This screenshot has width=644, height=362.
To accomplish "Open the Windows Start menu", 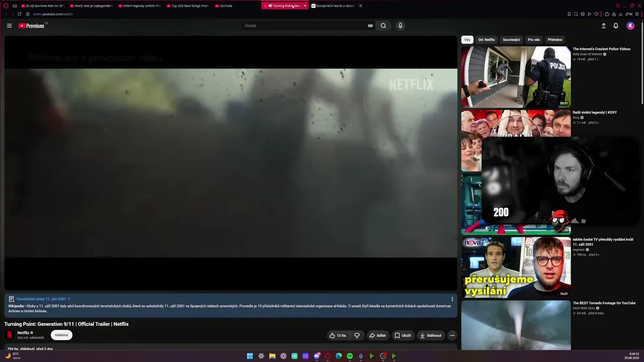I will click(x=250, y=356).
